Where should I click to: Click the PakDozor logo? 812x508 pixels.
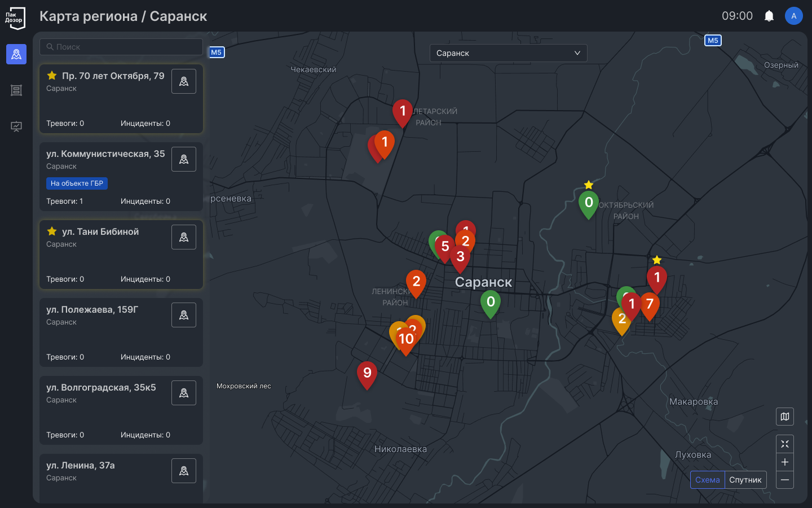tap(15, 18)
